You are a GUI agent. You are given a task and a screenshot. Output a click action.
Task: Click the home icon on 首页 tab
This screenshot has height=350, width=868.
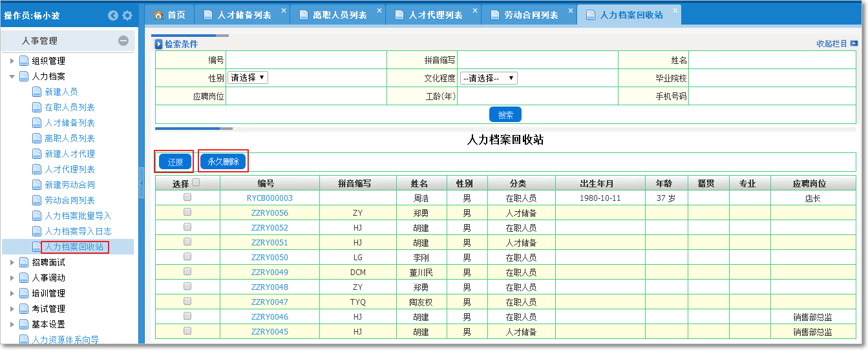tap(158, 15)
